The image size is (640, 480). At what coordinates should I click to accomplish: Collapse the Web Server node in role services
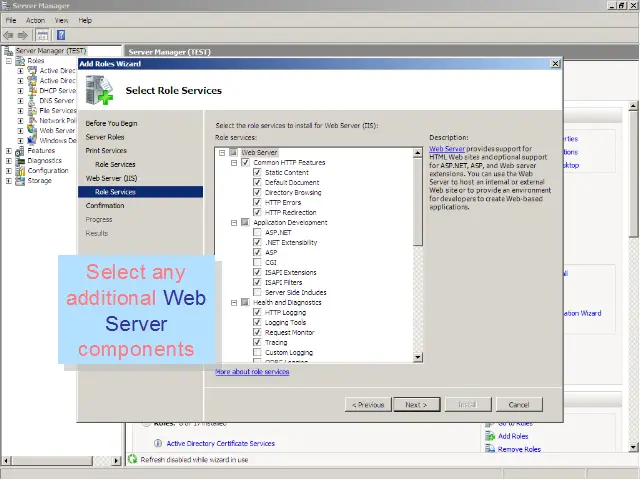click(x=222, y=153)
